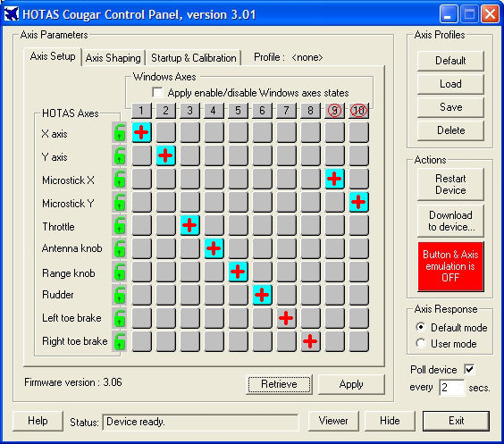The image size is (504, 444).
Task: Click the red plus in the Right toe brake row
Action: coord(310,341)
